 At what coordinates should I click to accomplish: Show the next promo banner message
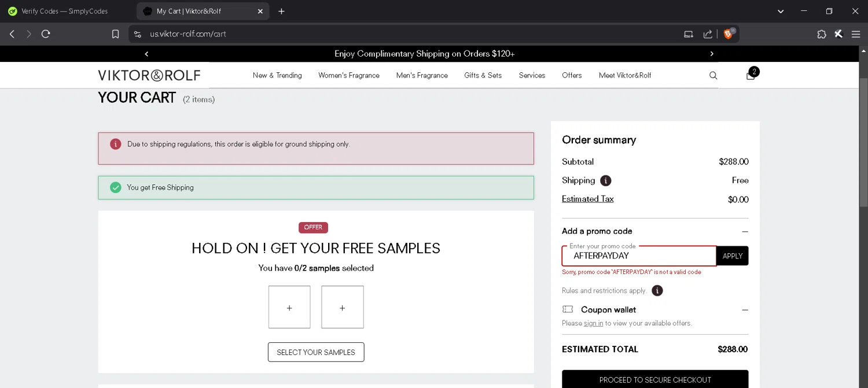click(x=712, y=54)
